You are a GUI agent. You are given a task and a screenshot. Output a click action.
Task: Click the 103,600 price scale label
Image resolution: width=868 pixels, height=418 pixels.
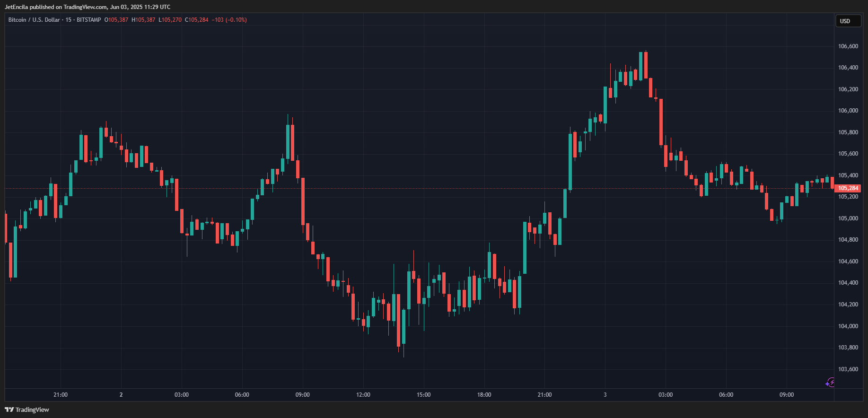[848, 369]
